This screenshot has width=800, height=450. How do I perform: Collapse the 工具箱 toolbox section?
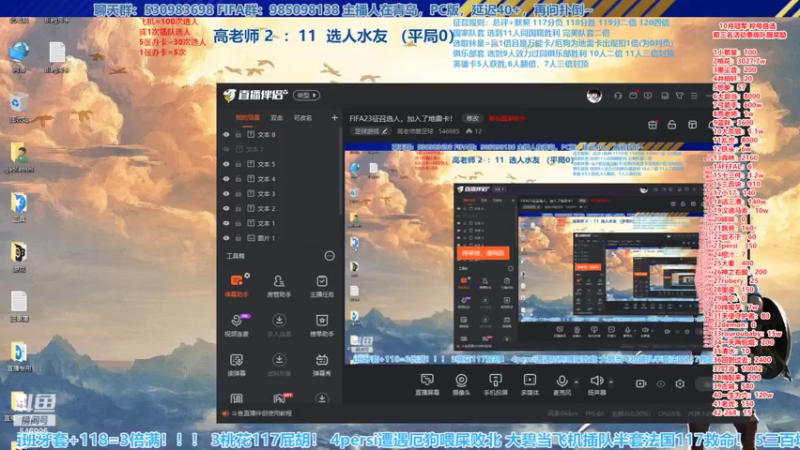click(330, 256)
